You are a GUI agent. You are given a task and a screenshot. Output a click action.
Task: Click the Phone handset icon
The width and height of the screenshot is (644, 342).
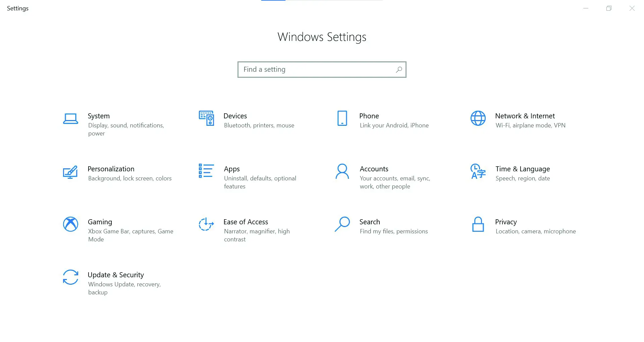click(342, 118)
